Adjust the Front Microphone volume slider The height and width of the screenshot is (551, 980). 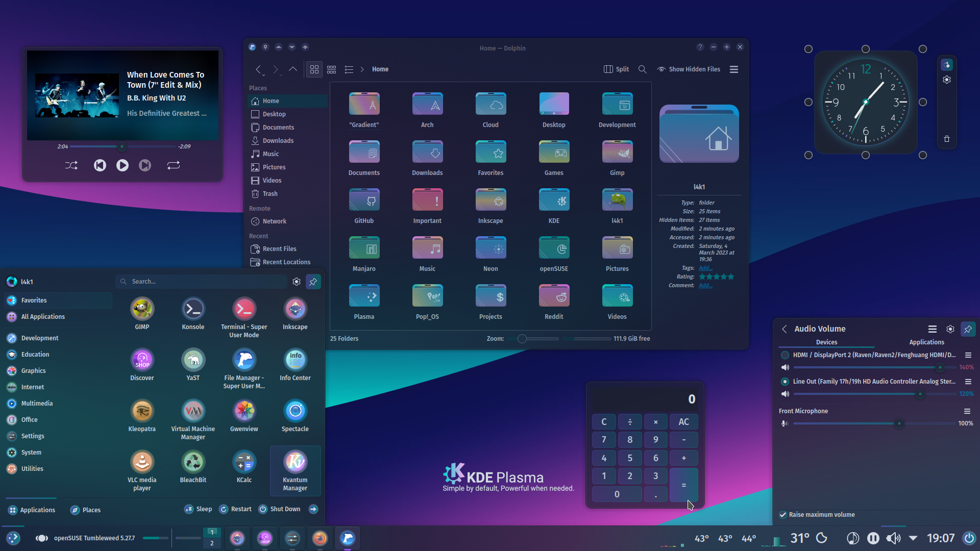click(898, 423)
